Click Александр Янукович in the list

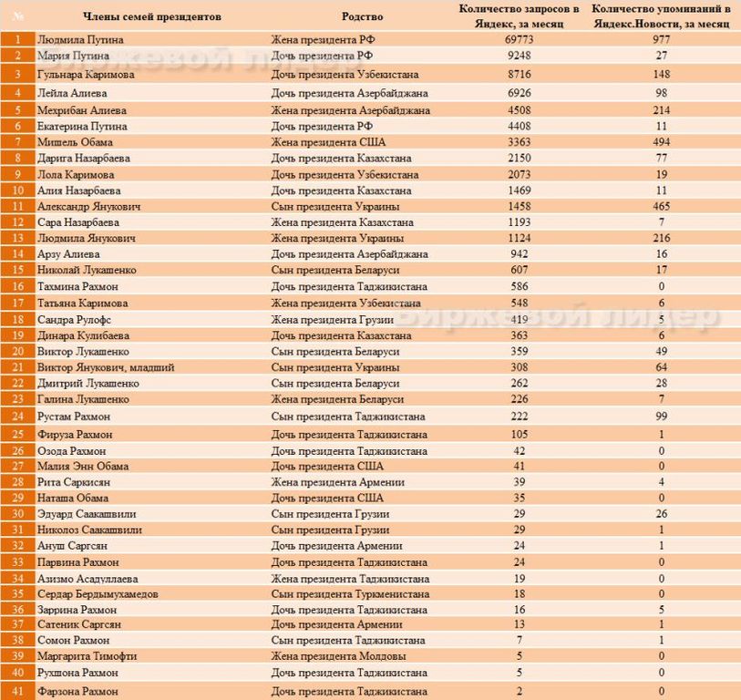88,207
